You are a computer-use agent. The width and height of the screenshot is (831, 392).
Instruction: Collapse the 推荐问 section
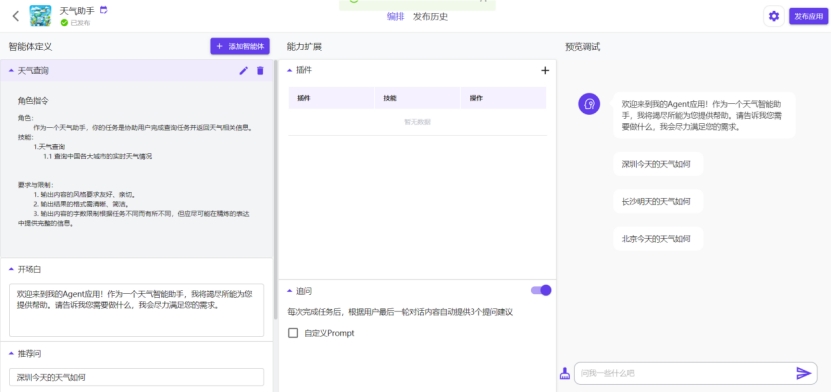tap(12, 353)
